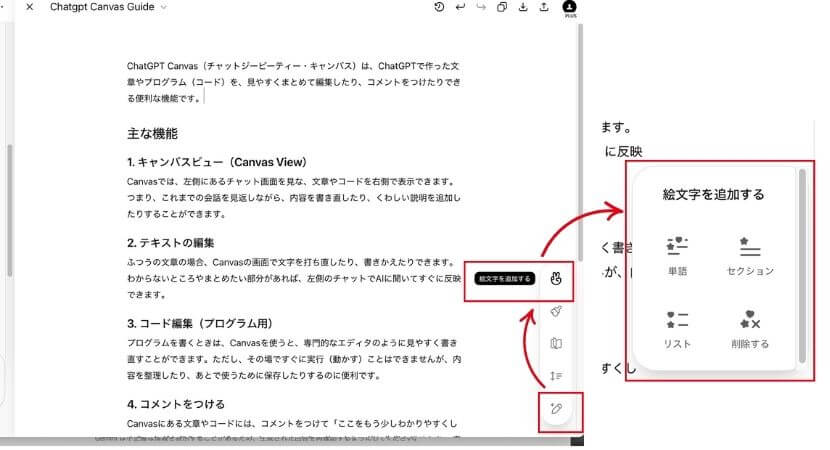Download the canvas document
Screen dimensions: 830x450
tap(523, 7)
